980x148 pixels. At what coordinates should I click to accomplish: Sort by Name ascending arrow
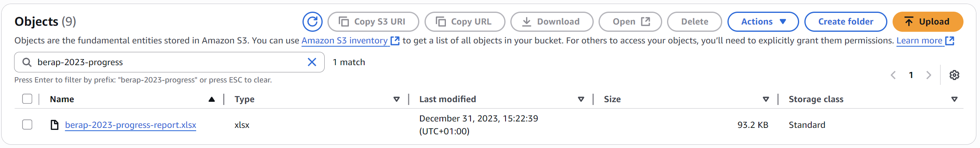click(211, 99)
